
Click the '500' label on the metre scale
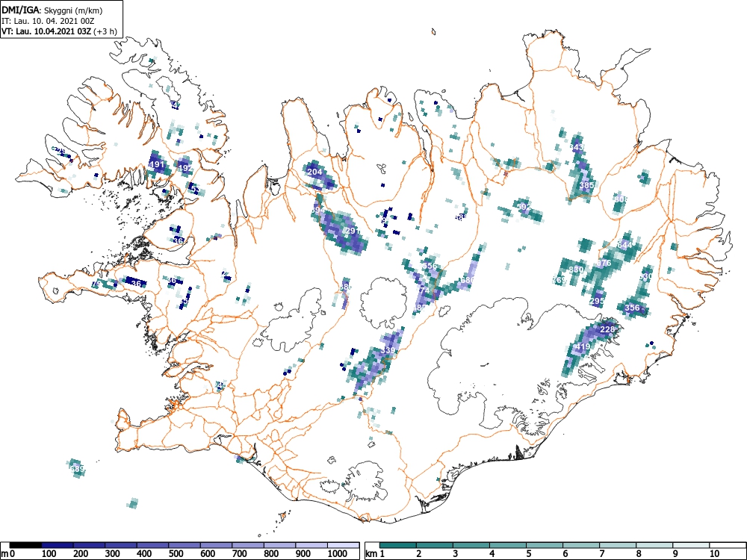pos(176,554)
